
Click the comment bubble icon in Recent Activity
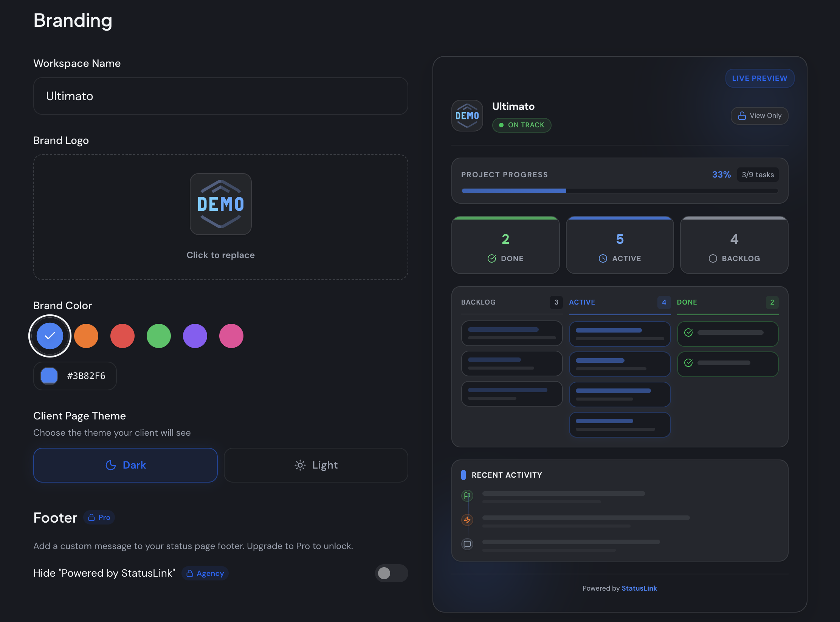467,544
